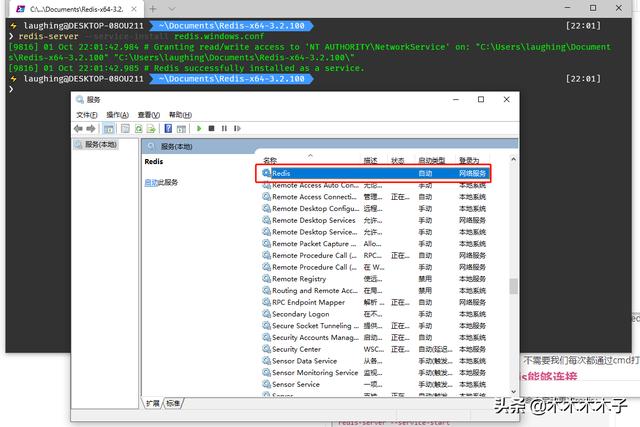Select the Remote Access Connecti... row
Viewport: 640px width, 427px height.
click(x=373, y=197)
